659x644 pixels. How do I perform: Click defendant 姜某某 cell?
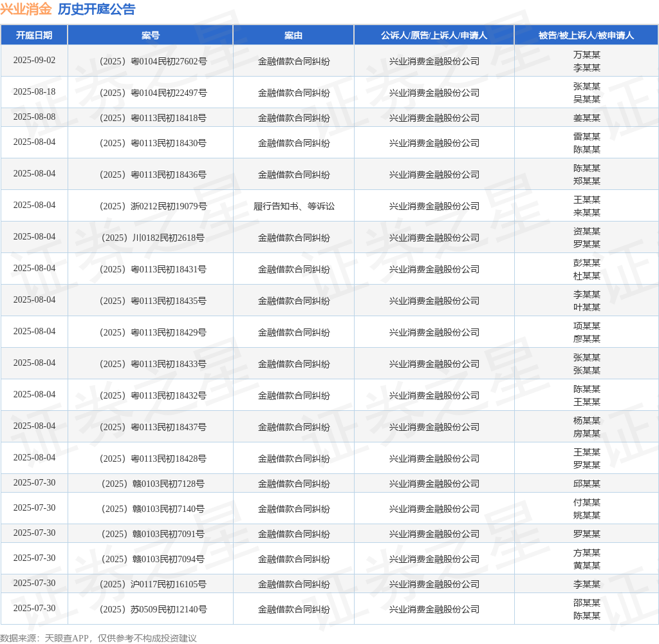(x=586, y=118)
